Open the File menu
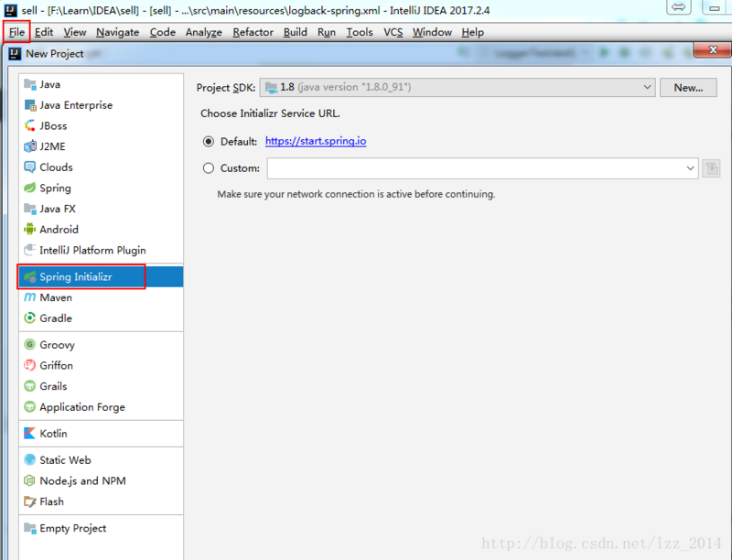 (16, 32)
